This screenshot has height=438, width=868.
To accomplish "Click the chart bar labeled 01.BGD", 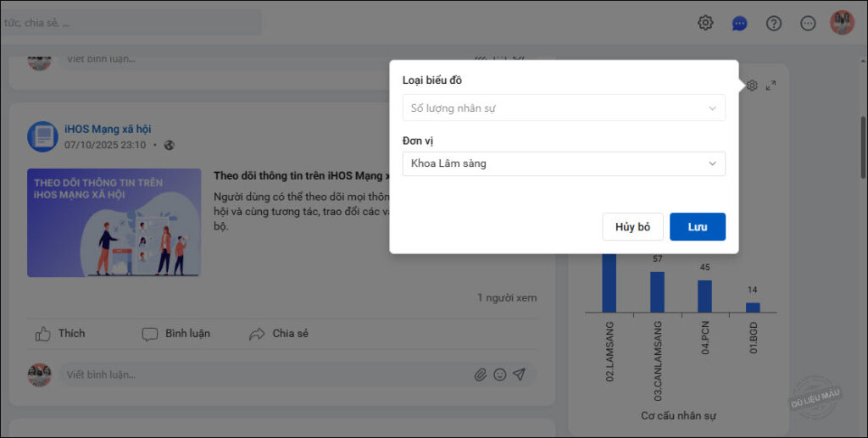I will (x=753, y=308).
